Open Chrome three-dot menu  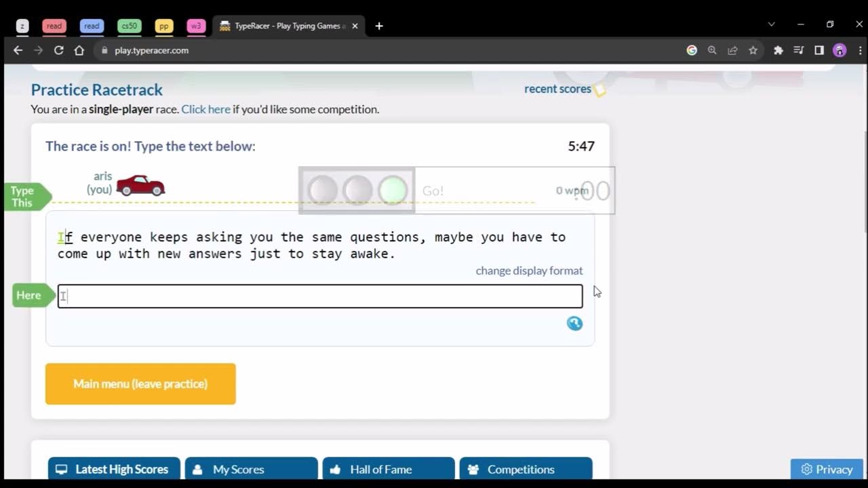[860, 50]
